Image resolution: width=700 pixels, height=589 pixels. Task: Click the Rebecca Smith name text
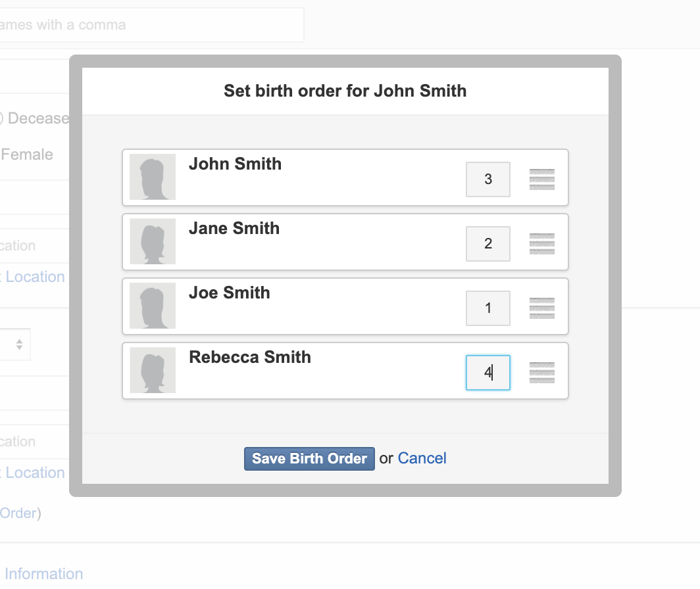(x=250, y=357)
